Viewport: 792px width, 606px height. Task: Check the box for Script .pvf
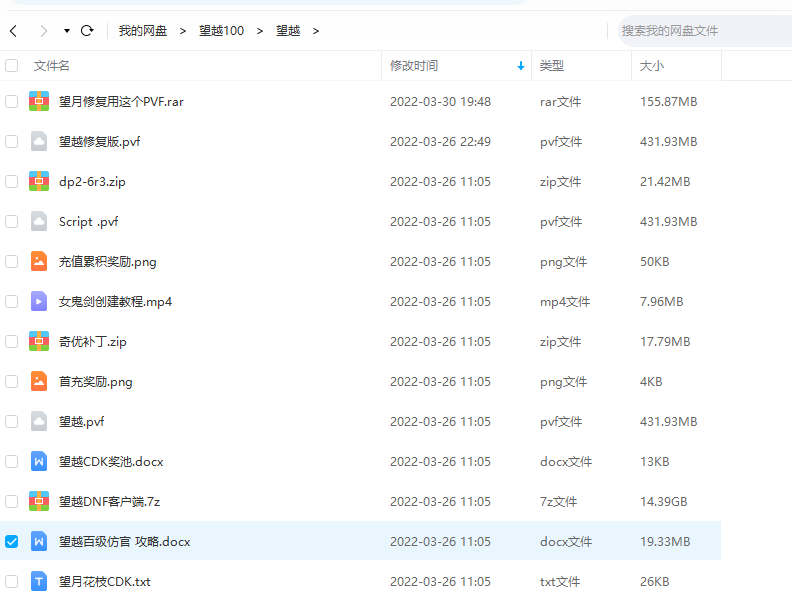12,221
